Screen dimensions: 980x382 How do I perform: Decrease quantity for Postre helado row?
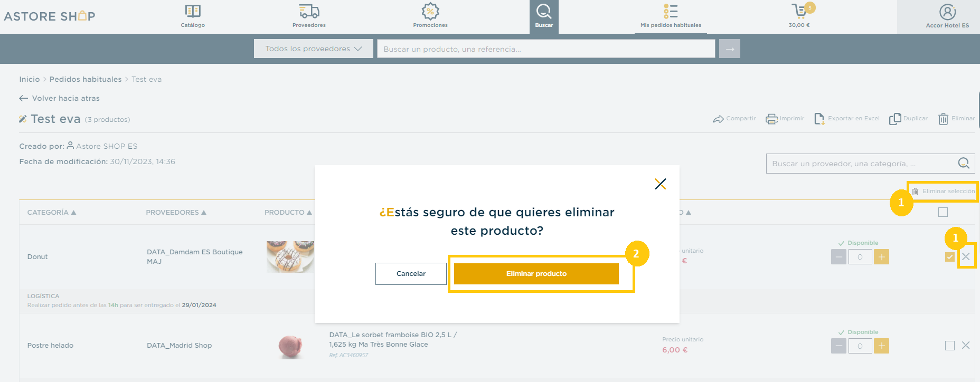pos(838,346)
